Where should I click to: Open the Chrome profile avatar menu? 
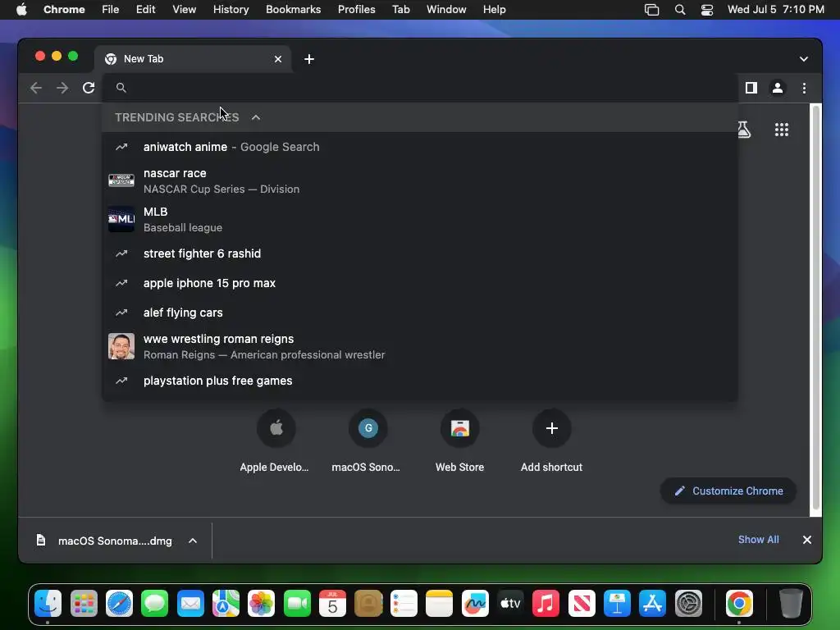click(x=778, y=88)
